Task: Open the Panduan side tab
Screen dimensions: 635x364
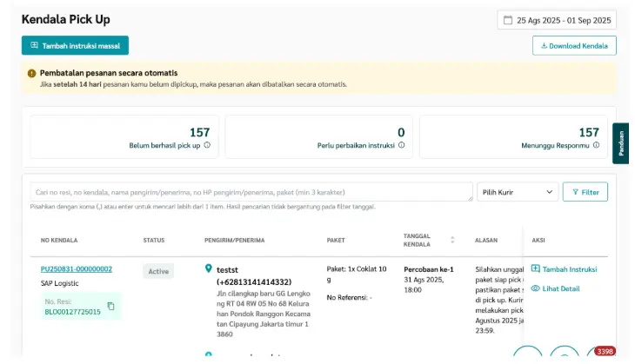Action: click(621, 143)
